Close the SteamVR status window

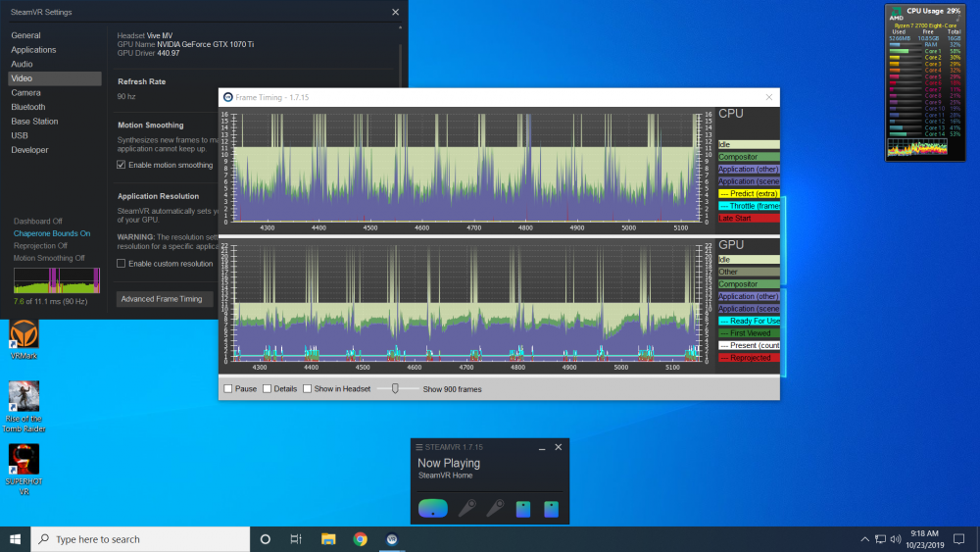click(x=559, y=447)
